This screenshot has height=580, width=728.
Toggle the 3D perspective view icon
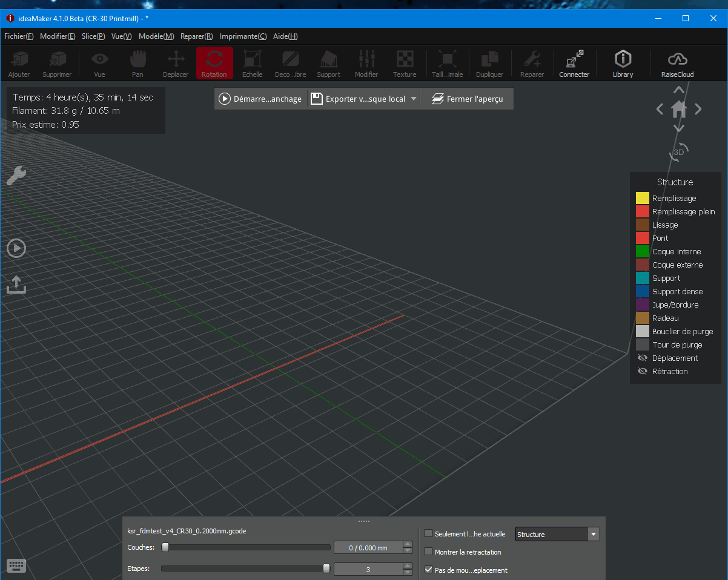(x=680, y=151)
